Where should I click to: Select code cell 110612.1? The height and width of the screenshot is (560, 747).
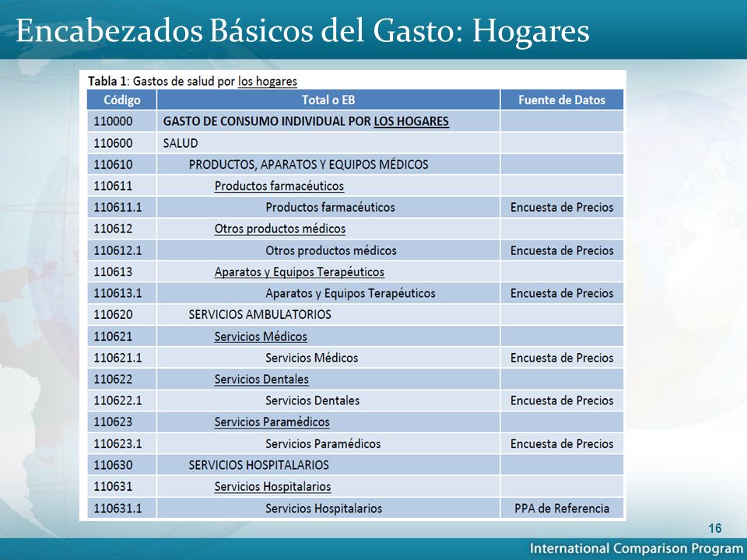point(122,250)
